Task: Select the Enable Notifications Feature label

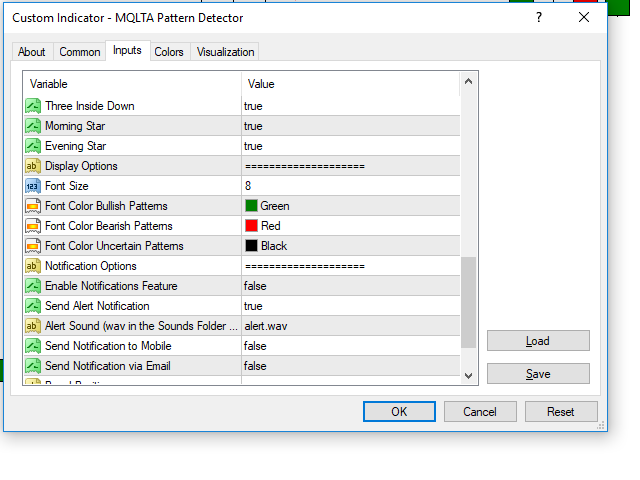Action: (111, 286)
